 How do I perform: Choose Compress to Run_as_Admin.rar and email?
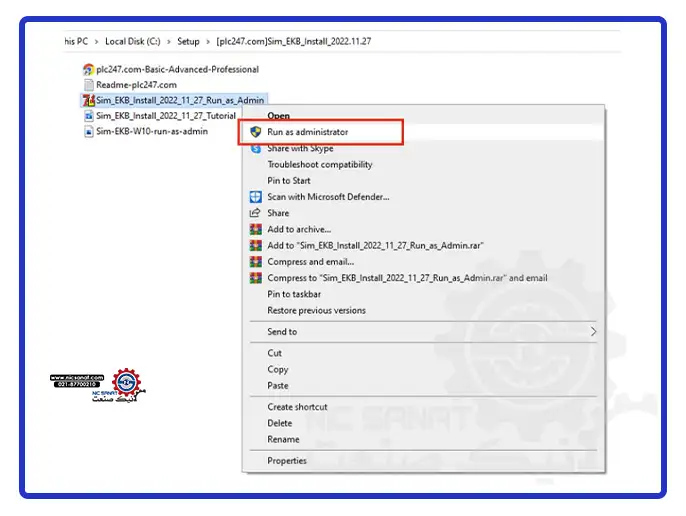407,278
